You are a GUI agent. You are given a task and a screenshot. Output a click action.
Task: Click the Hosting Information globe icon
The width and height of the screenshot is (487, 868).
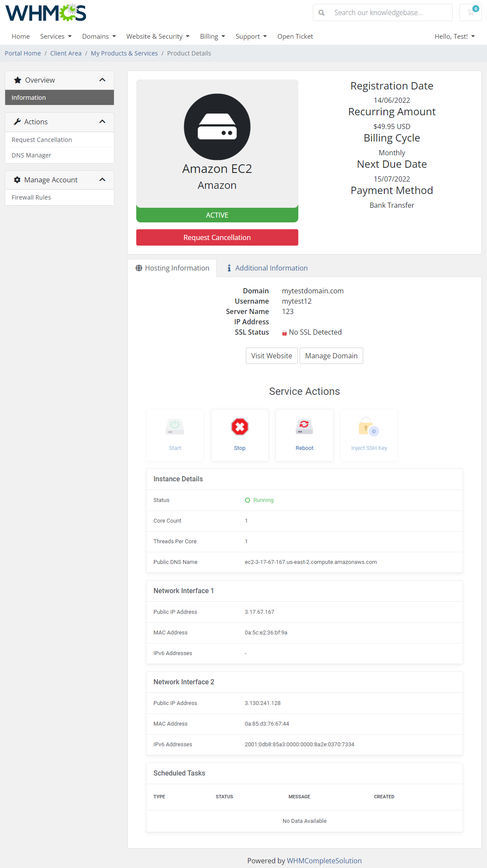click(139, 268)
